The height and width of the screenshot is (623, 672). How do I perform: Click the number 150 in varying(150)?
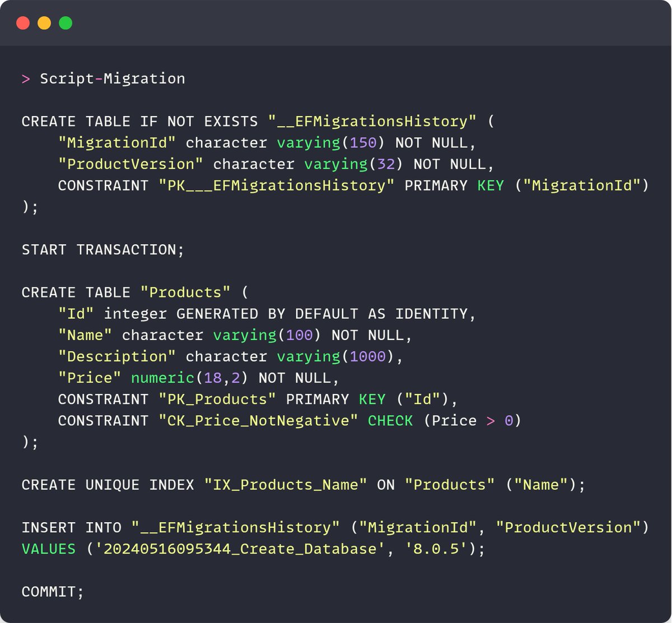[363, 143]
